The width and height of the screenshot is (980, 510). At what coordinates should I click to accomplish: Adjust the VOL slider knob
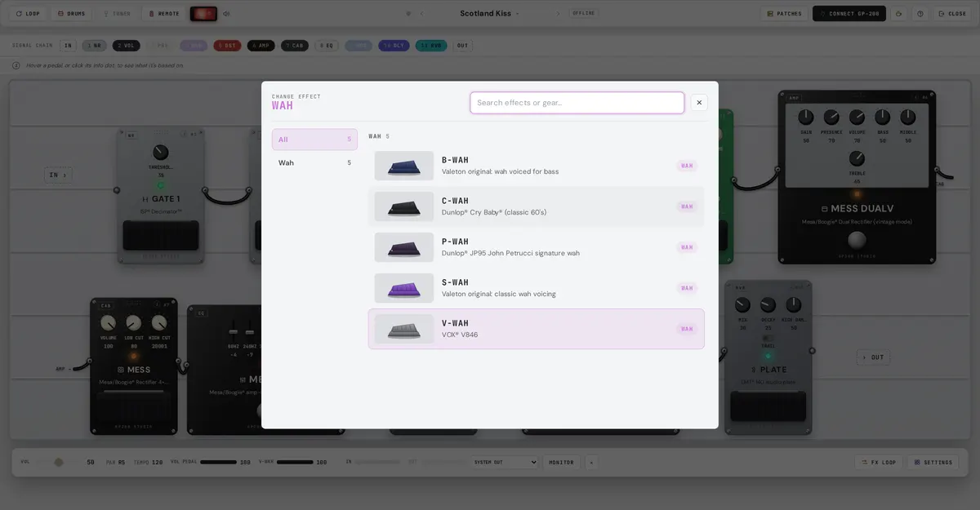[59, 462]
